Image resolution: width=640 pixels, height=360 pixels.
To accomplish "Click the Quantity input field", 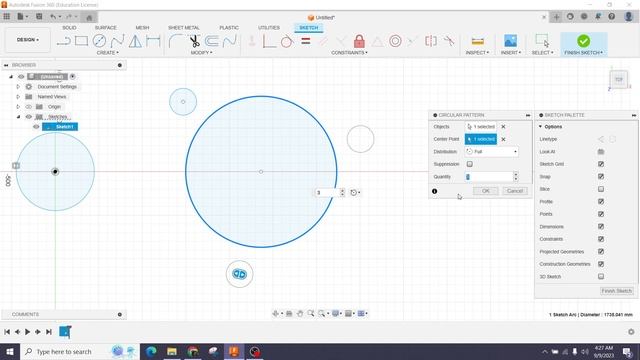I will tap(489, 177).
